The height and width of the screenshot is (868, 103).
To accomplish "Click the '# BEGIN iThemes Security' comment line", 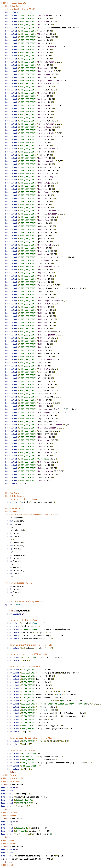I will (x=14, y=3).
